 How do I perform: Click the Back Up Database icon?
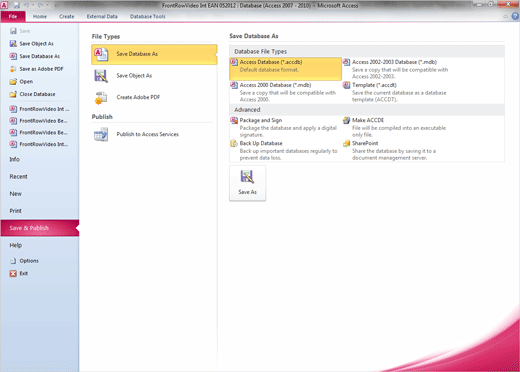point(234,143)
